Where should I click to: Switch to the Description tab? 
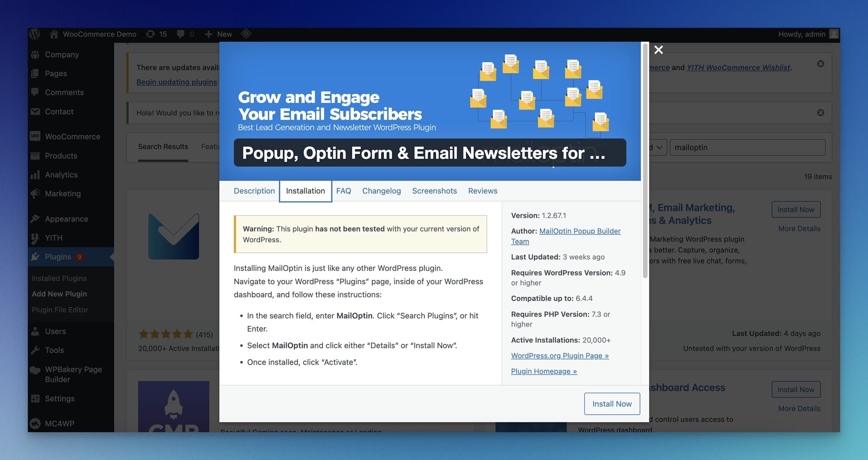[x=254, y=191]
